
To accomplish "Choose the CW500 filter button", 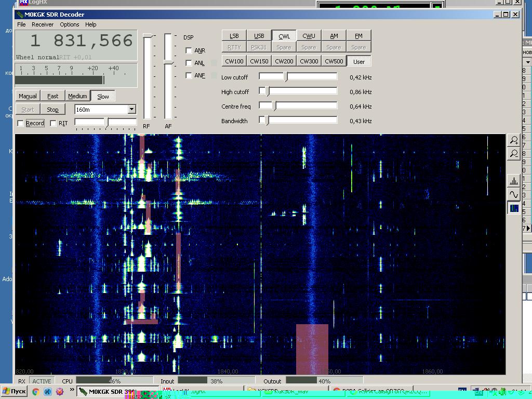I will (x=334, y=61).
